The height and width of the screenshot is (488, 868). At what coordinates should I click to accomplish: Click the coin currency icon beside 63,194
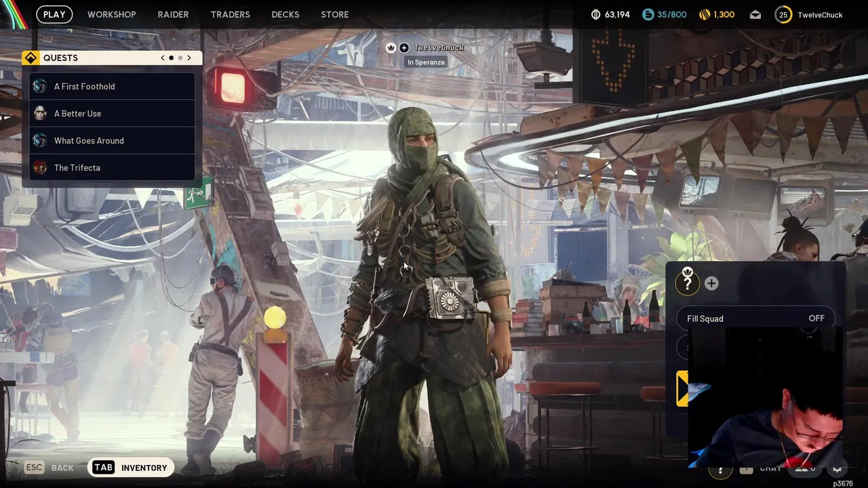(595, 14)
